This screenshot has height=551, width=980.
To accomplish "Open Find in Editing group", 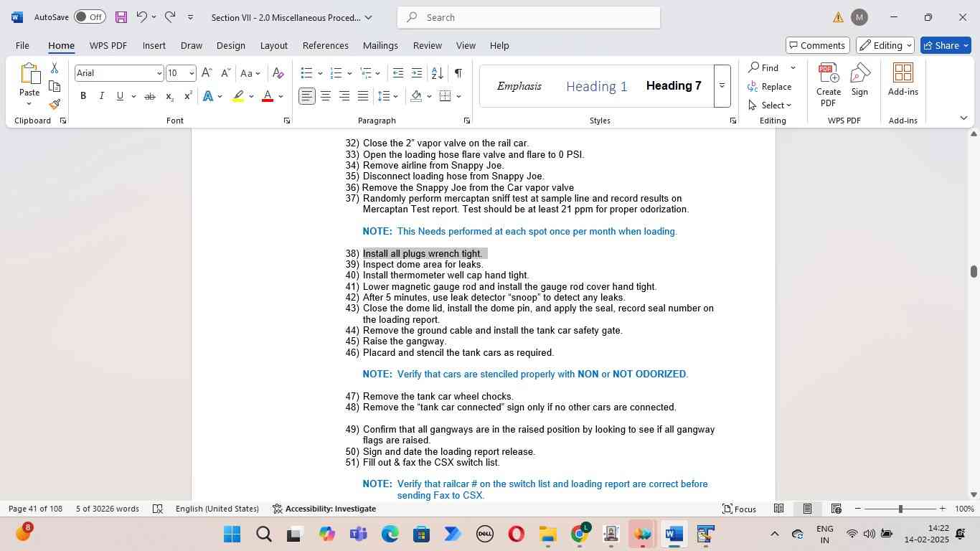I will [763, 67].
